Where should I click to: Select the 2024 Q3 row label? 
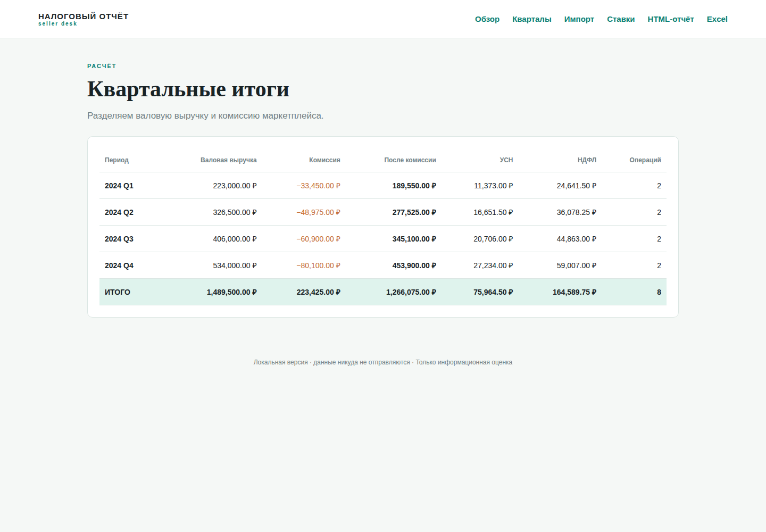pyautogui.click(x=119, y=239)
